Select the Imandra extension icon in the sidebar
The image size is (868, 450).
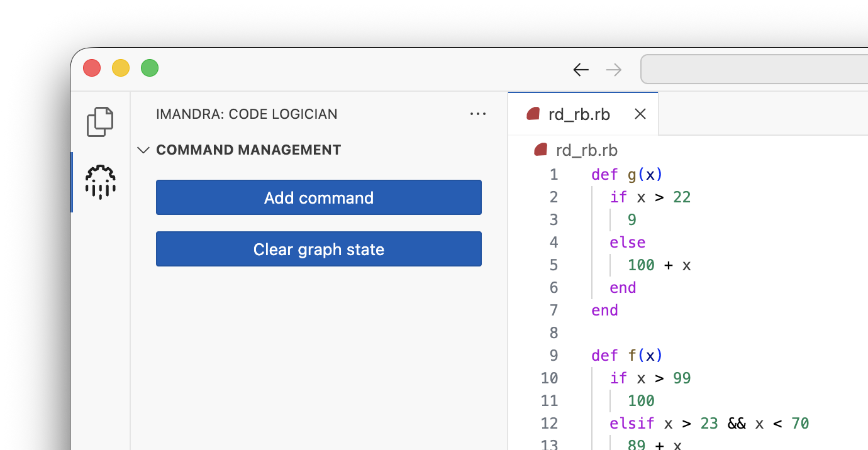[100, 182]
